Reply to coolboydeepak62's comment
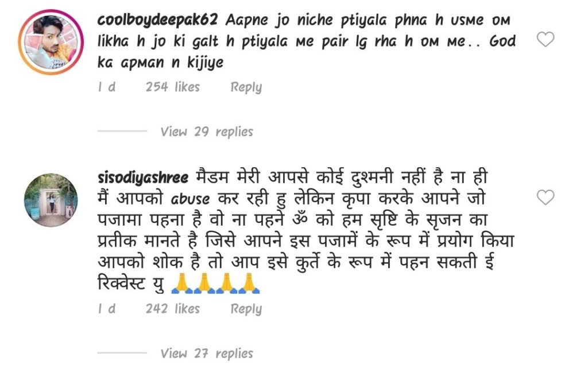This screenshot has width=588, height=370. coord(246,87)
